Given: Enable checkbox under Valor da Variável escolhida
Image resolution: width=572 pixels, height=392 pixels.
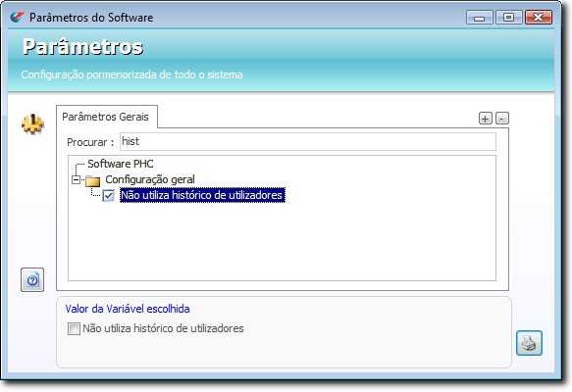Looking at the screenshot, I should coord(74,328).
